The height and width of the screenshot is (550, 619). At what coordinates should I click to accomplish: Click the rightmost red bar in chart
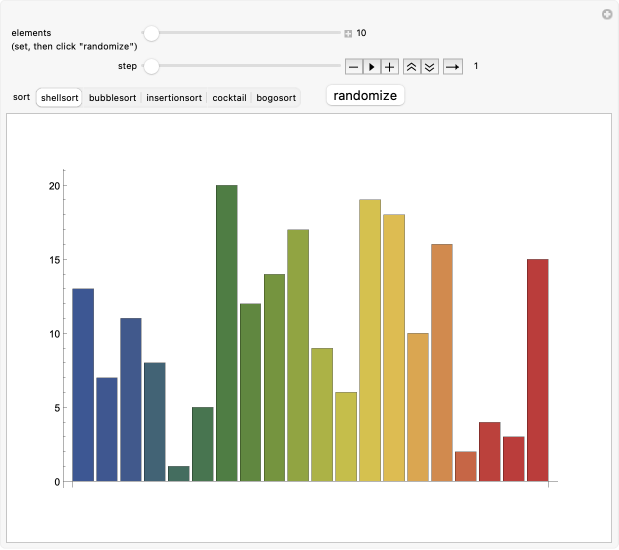pos(537,370)
